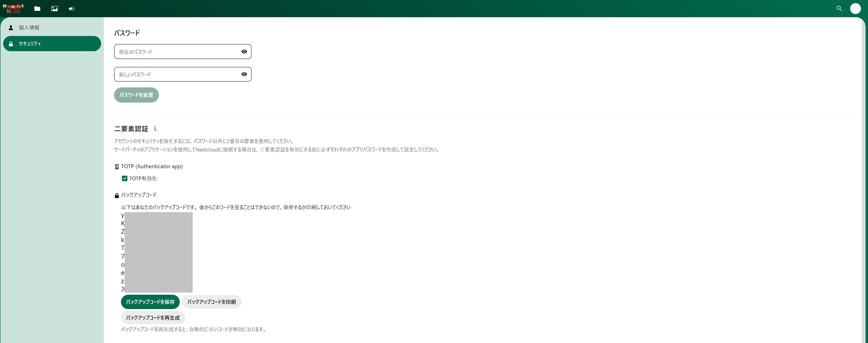
Task: Open the Announcements megaphone icon
Action: pyautogui.click(x=71, y=9)
